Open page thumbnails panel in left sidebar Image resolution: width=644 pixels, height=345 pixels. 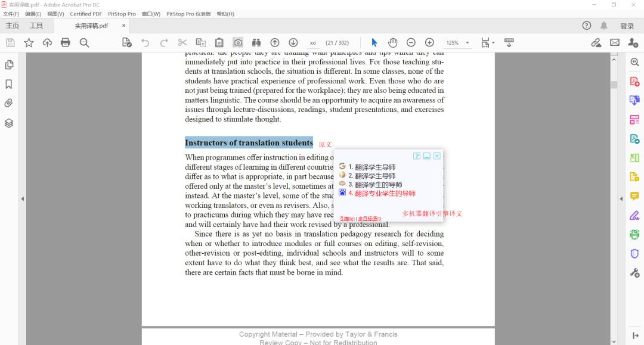[x=9, y=64]
